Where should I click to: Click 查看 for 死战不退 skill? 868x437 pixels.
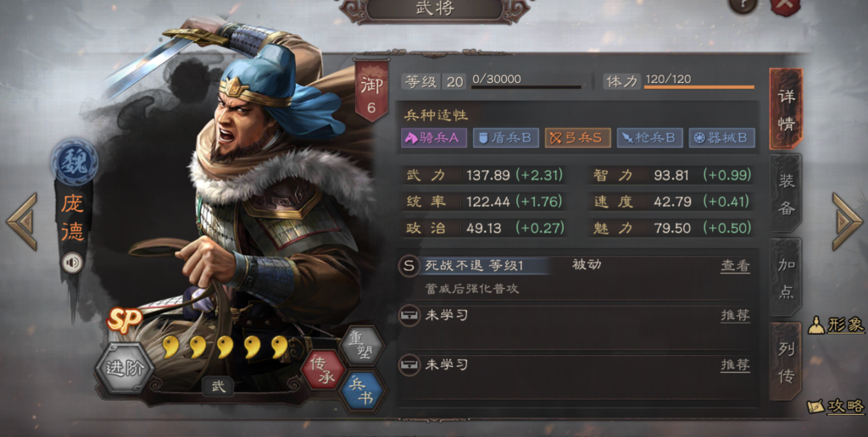click(735, 266)
